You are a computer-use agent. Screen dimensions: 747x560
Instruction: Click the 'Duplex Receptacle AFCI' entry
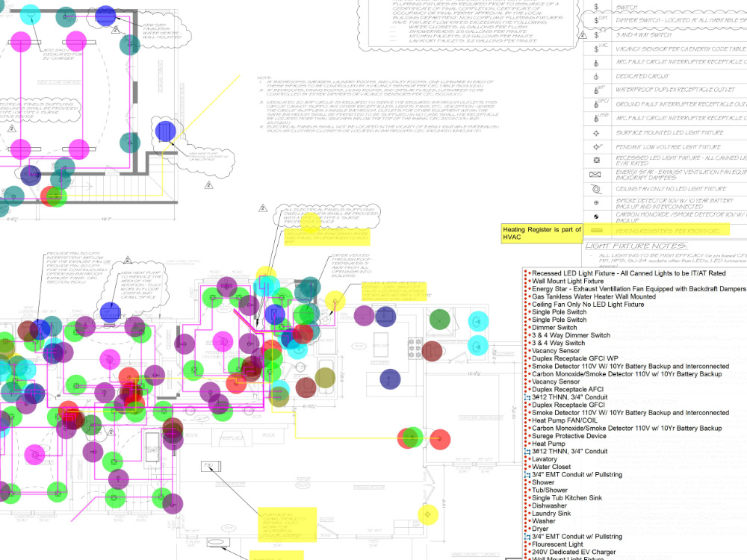click(568, 390)
